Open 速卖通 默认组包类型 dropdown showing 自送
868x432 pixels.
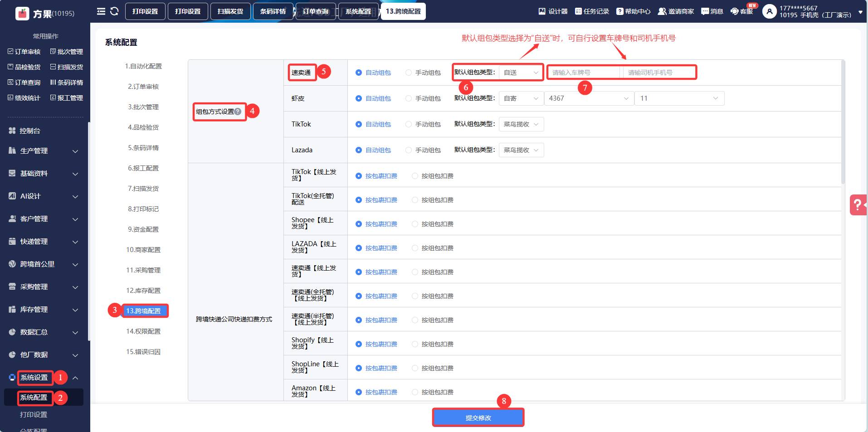(x=521, y=73)
